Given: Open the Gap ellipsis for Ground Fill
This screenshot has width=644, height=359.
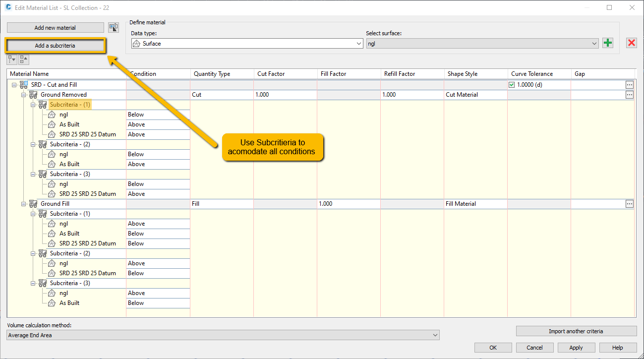Looking at the screenshot, I should (x=629, y=203).
